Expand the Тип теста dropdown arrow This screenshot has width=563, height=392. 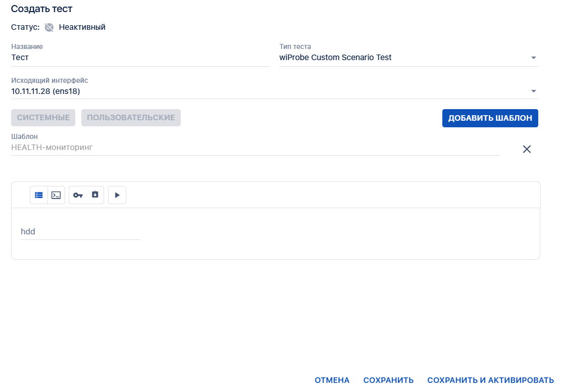point(533,58)
